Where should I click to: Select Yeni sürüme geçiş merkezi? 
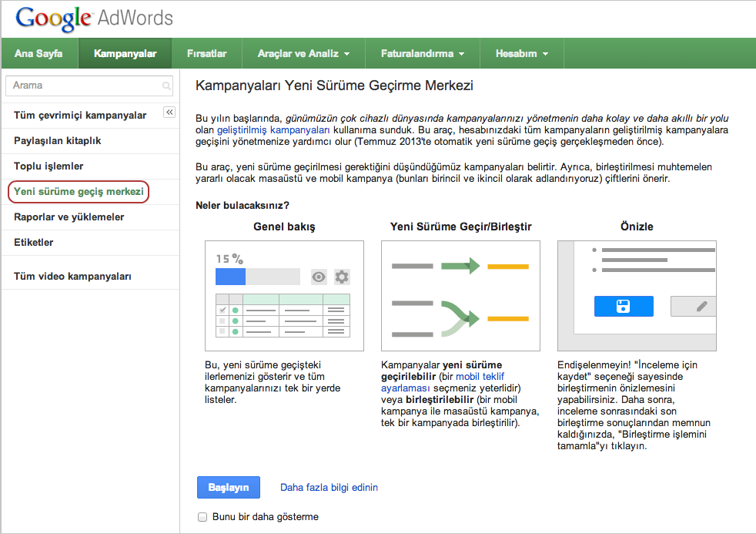tap(79, 192)
